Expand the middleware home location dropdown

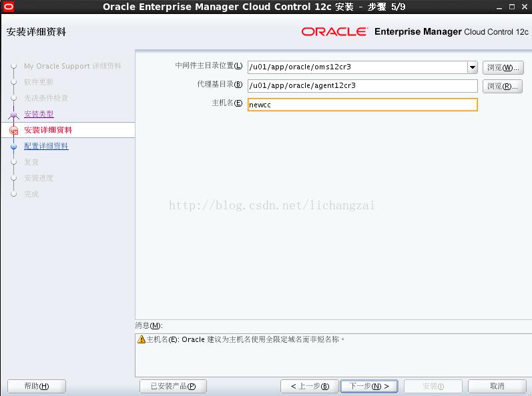[x=473, y=67]
